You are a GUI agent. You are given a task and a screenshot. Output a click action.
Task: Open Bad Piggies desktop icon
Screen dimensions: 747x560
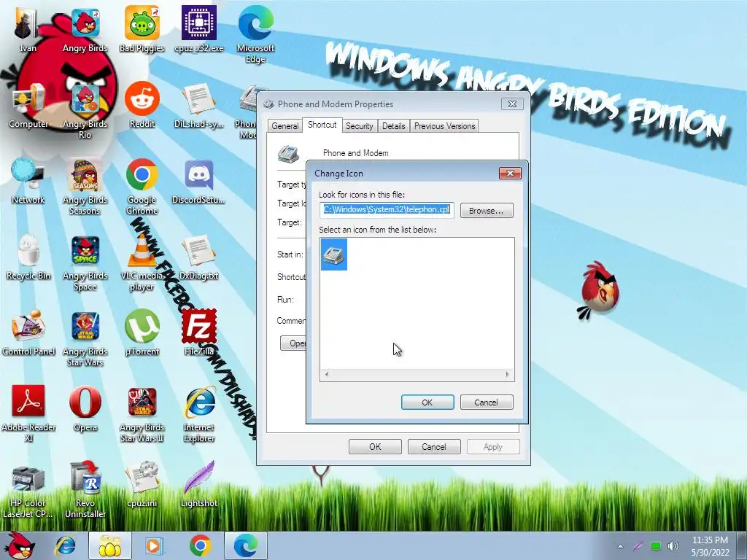[142, 29]
